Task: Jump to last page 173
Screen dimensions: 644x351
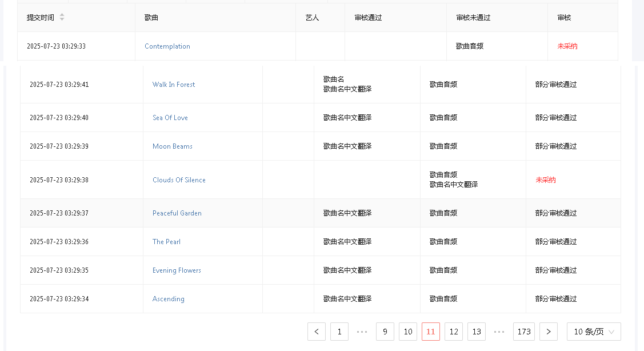Action: (x=524, y=332)
